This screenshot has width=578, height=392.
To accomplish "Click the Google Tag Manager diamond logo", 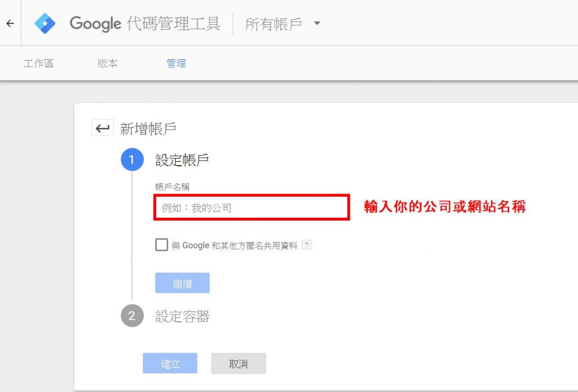I will click(45, 23).
